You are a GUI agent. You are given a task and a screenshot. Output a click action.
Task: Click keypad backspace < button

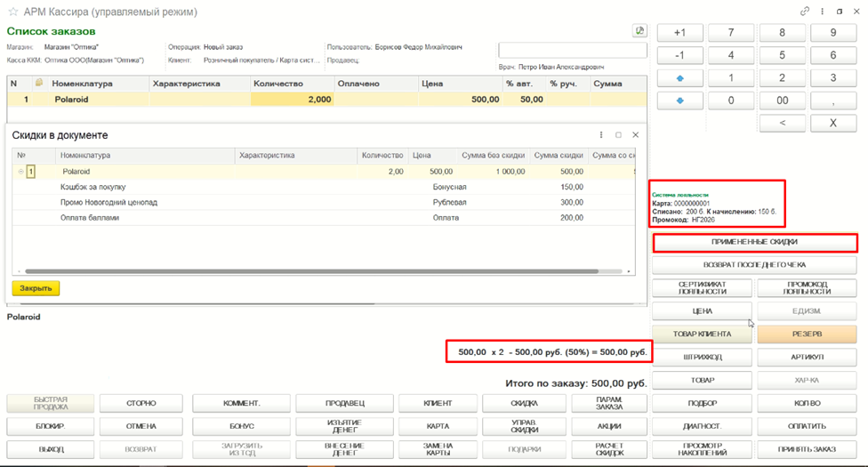782,123
